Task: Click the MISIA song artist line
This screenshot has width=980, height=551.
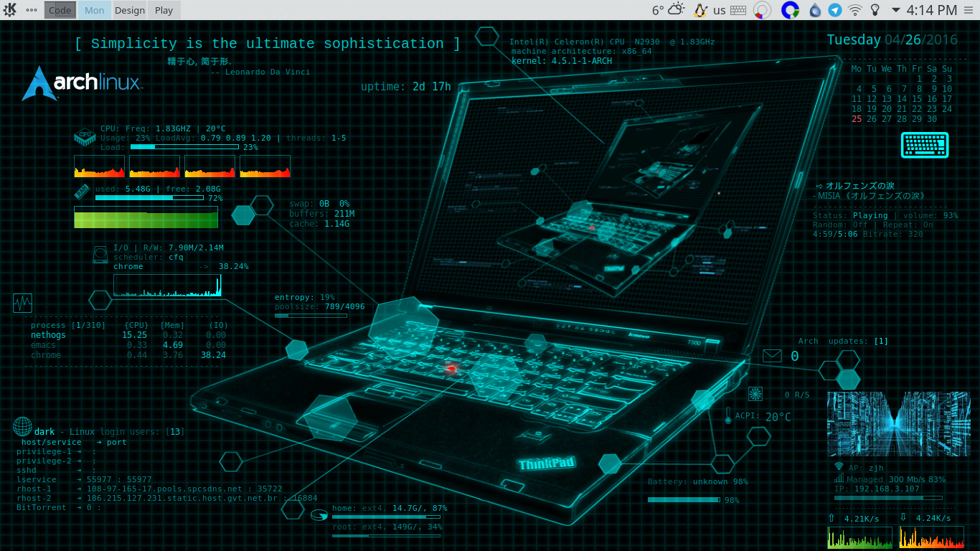Action: tap(869, 195)
